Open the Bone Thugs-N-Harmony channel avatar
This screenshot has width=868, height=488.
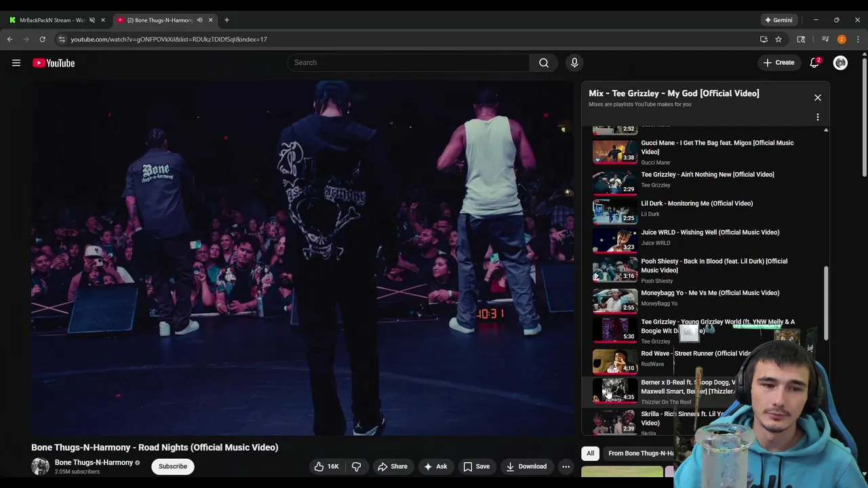tap(40, 466)
